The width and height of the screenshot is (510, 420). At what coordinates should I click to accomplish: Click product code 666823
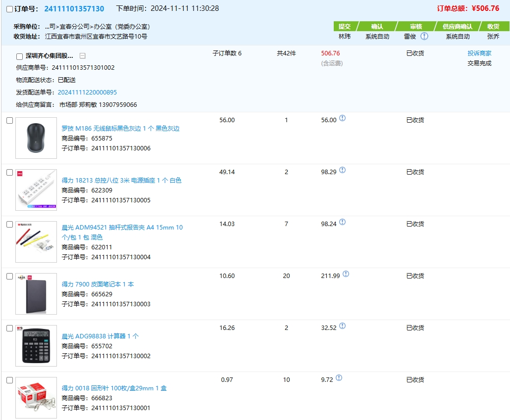pyautogui.click(x=102, y=398)
